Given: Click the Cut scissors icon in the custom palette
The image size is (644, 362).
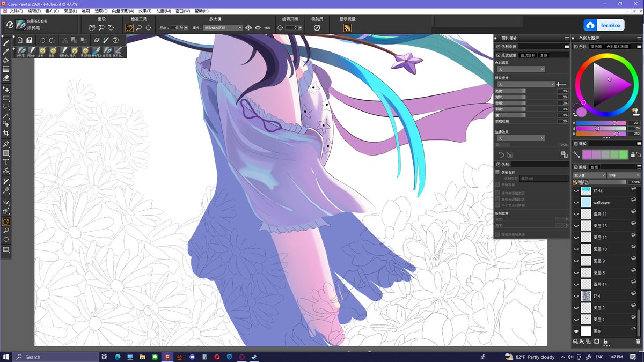Looking at the screenshot, I should pyautogui.click(x=65, y=40).
